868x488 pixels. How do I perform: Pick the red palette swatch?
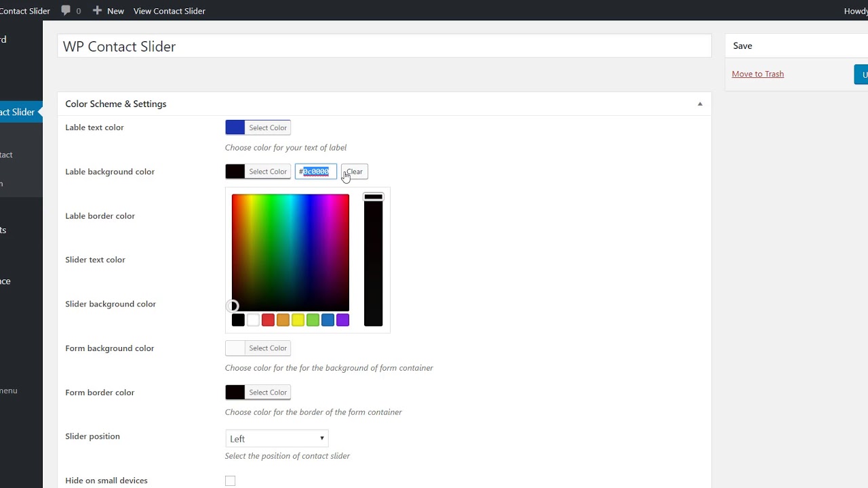click(x=268, y=320)
